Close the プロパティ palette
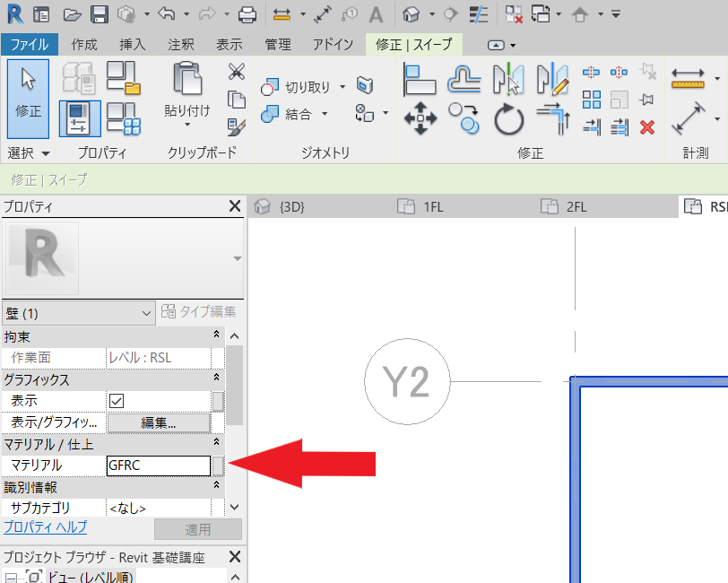 [235, 206]
